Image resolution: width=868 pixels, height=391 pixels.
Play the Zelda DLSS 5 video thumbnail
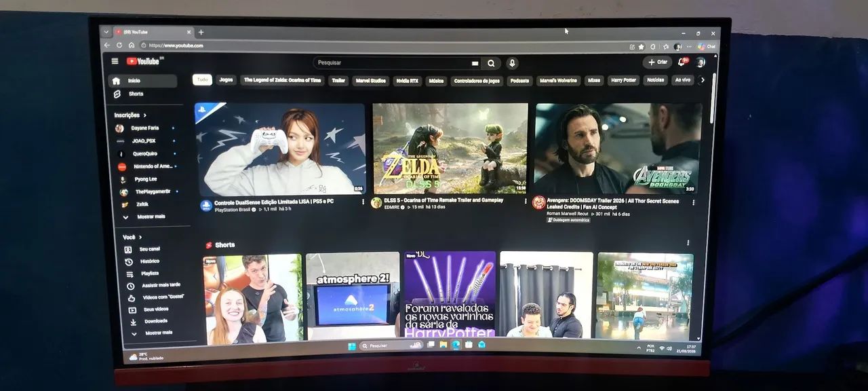pos(450,148)
